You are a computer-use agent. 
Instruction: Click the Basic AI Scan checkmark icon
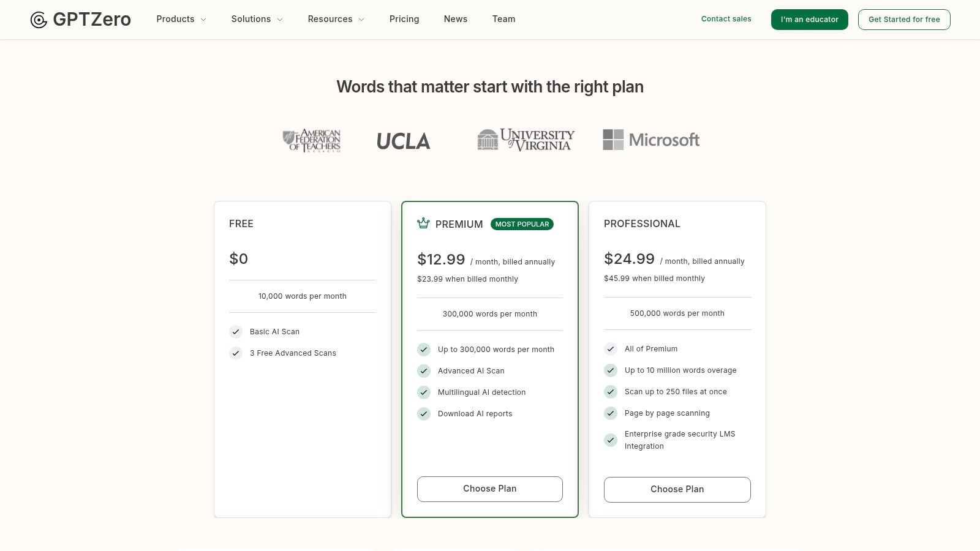tap(236, 332)
